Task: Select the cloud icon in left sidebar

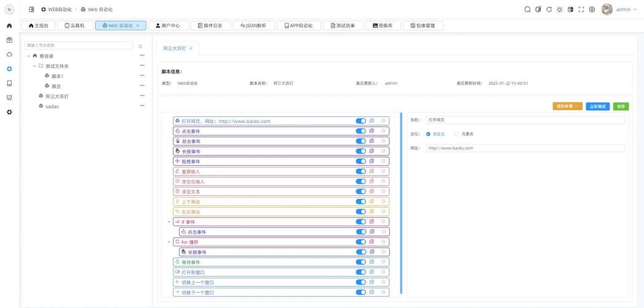Action: click(x=9, y=54)
